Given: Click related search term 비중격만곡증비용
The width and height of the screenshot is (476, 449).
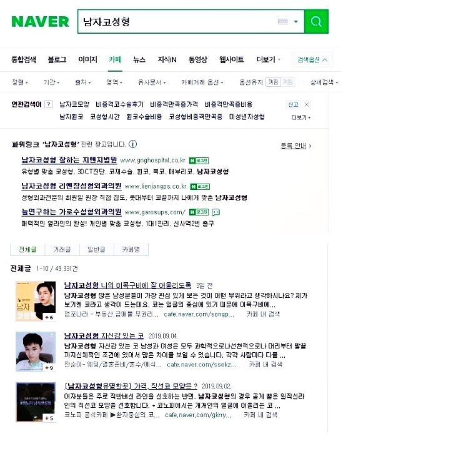Looking at the screenshot, I should click(x=228, y=104).
